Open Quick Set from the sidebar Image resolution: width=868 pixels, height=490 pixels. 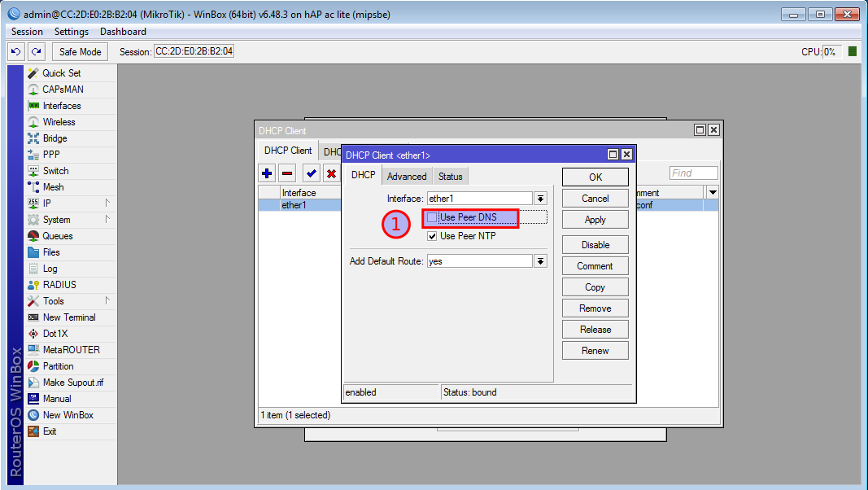(62, 73)
